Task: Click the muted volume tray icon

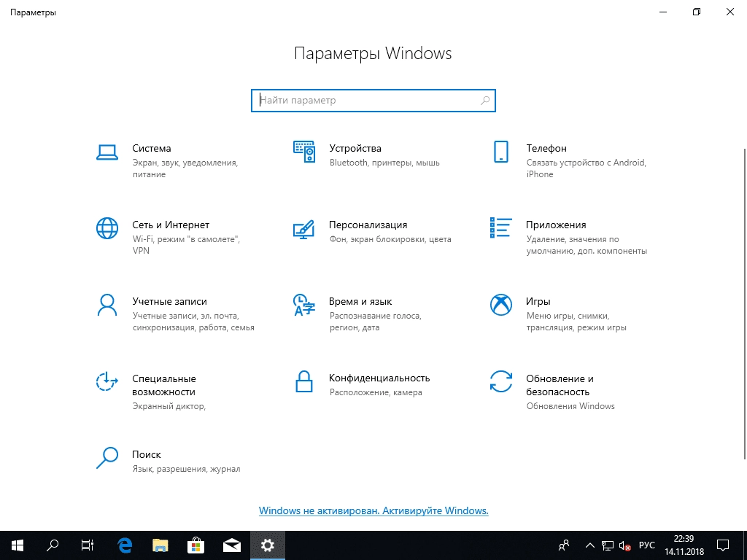Action: [624, 545]
